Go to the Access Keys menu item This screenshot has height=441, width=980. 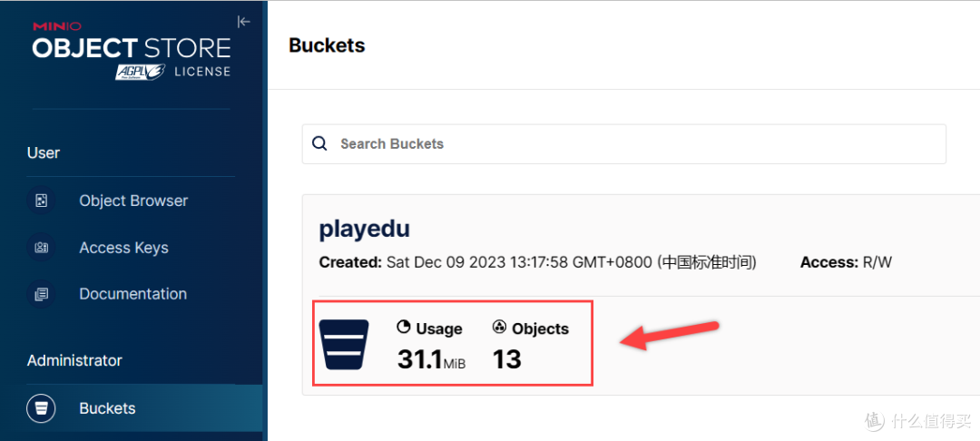[x=123, y=248]
